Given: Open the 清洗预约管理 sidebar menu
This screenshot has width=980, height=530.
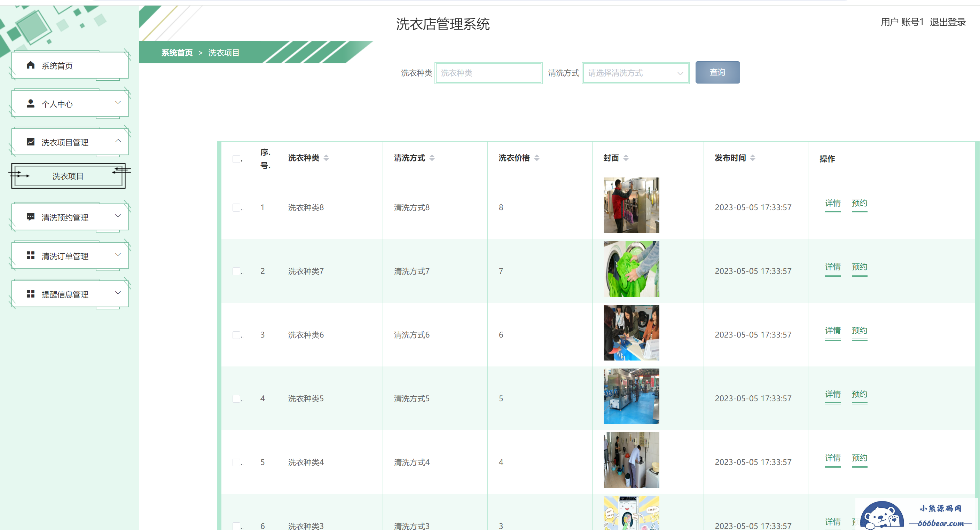Looking at the screenshot, I should pyautogui.click(x=70, y=217).
